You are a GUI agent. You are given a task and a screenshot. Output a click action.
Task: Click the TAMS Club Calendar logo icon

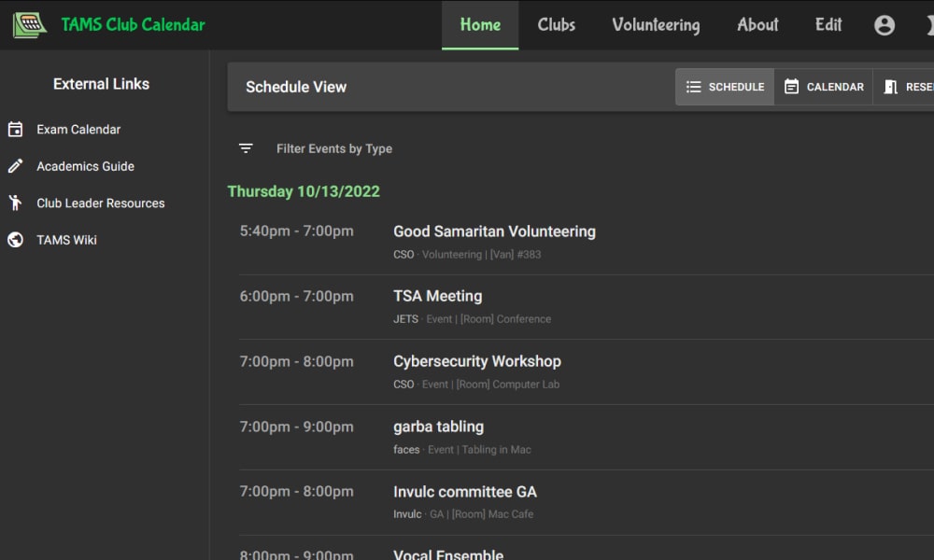point(30,24)
